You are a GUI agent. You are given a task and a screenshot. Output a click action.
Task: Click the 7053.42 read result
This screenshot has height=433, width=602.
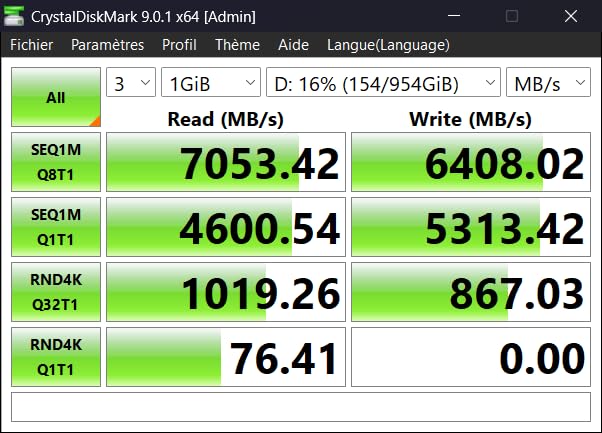(226, 162)
